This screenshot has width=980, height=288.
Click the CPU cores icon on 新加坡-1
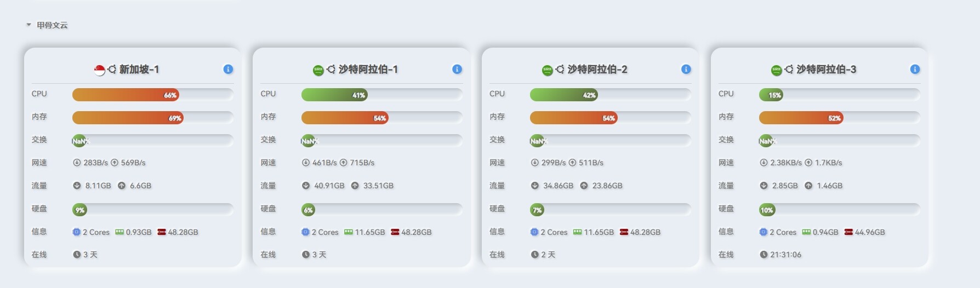click(77, 232)
